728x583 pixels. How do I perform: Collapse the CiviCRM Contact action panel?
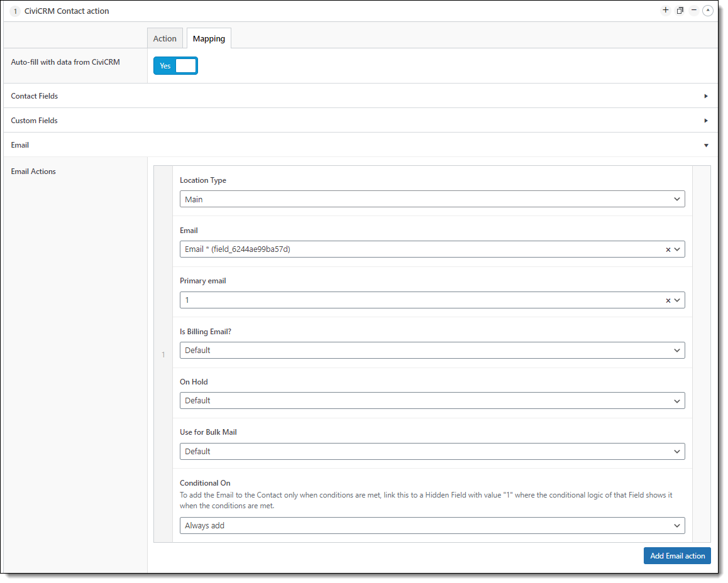708,10
